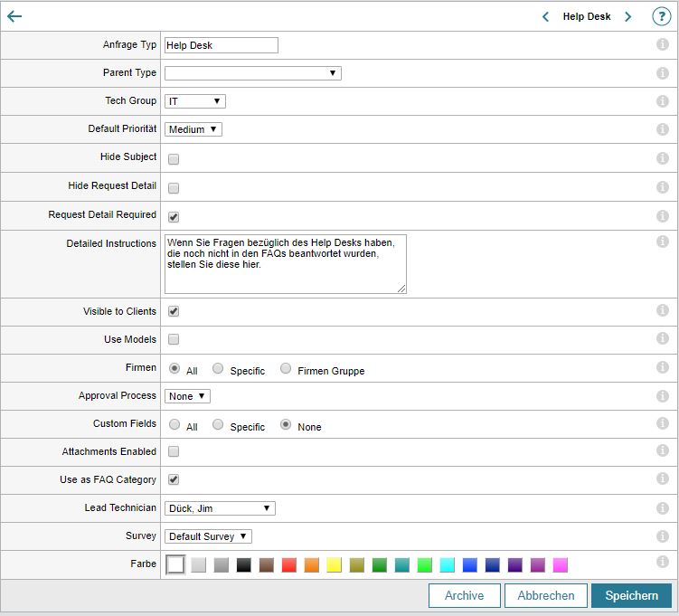Go to next request type chevron
This screenshot has width=679, height=616.
(627, 17)
